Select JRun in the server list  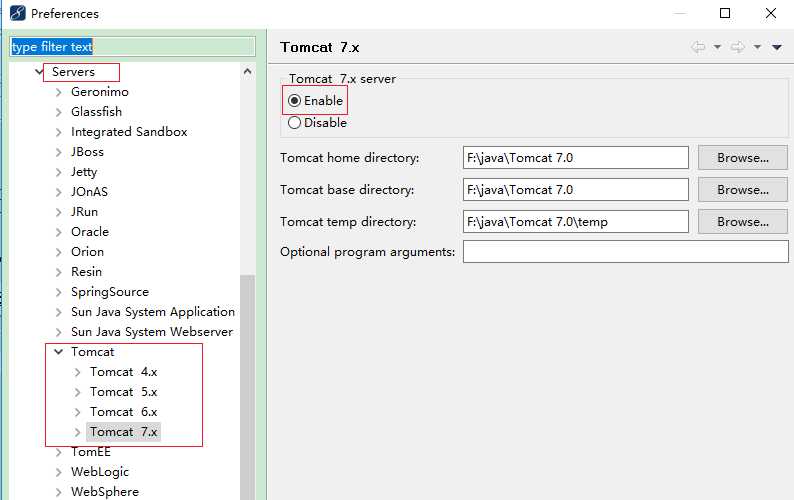[x=84, y=212]
